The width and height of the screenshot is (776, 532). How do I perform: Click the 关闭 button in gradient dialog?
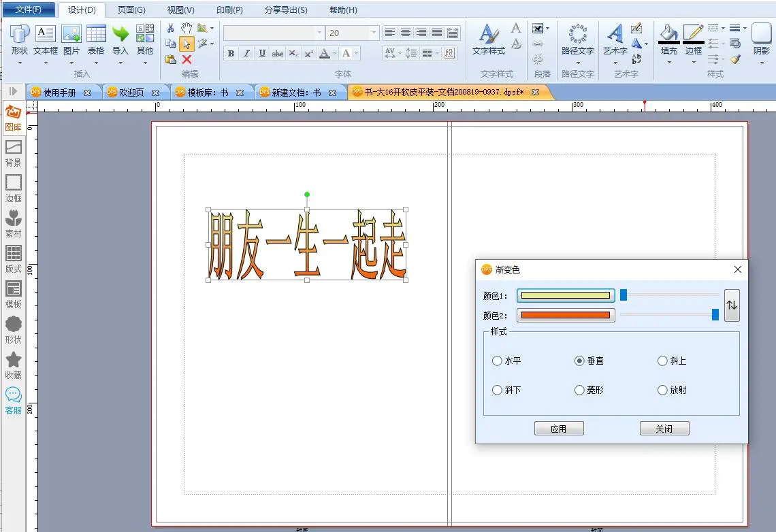pyautogui.click(x=664, y=429)
